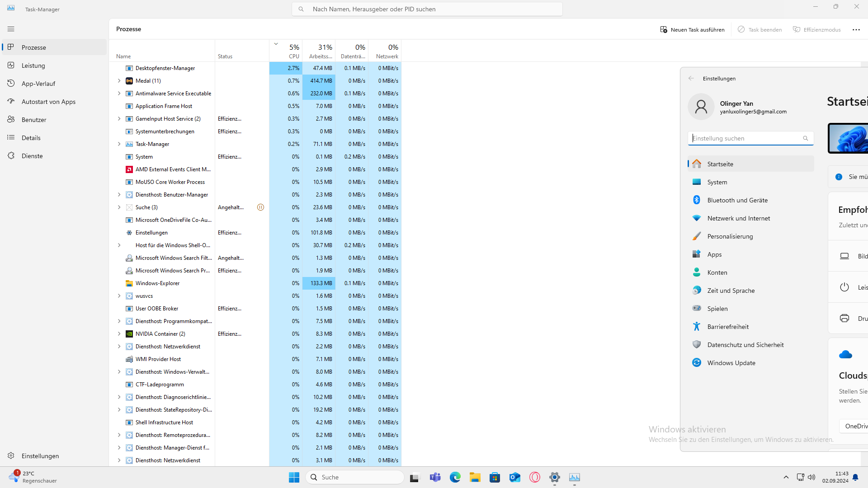The image size is (868, 488).
Task: Open Microsoft Edge from the taskbar
Action: coord(455,477)
